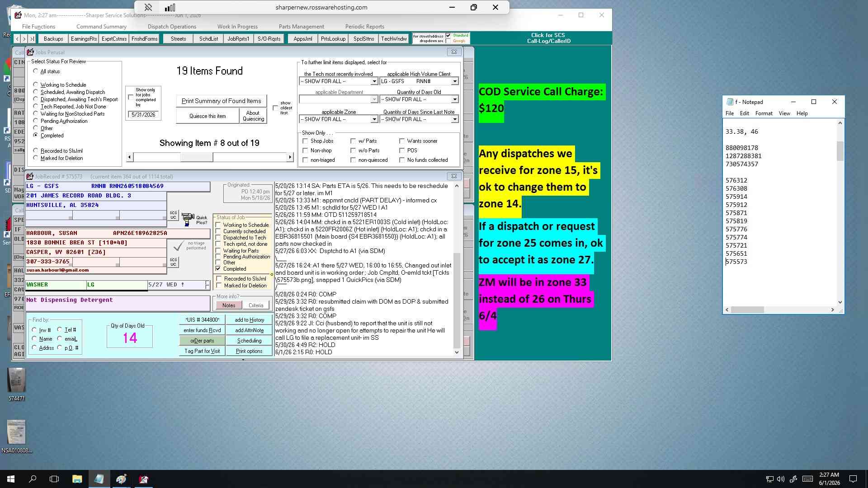This screenshot has height=488, width=868.
Task: Check the No funds collected box
Action: tap(402, 160)
